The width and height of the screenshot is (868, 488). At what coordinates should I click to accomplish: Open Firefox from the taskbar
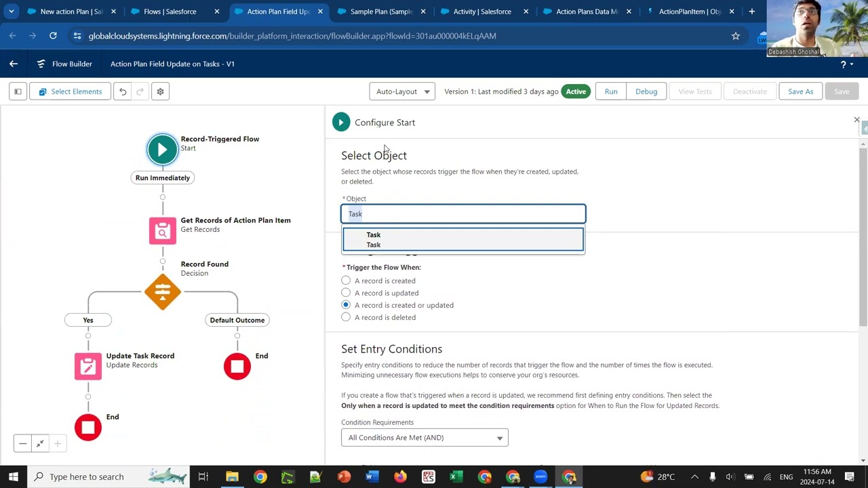[400, 476]
